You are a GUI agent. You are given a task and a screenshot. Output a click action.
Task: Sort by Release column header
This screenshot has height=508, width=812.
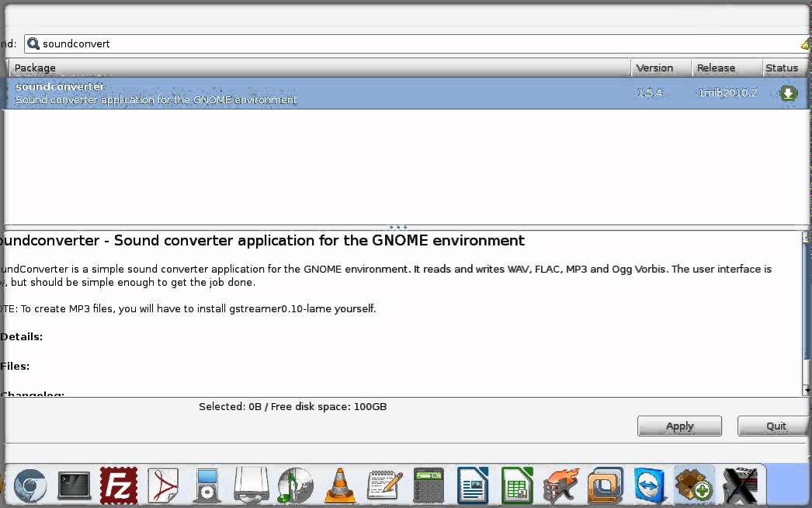coord(727,68)
